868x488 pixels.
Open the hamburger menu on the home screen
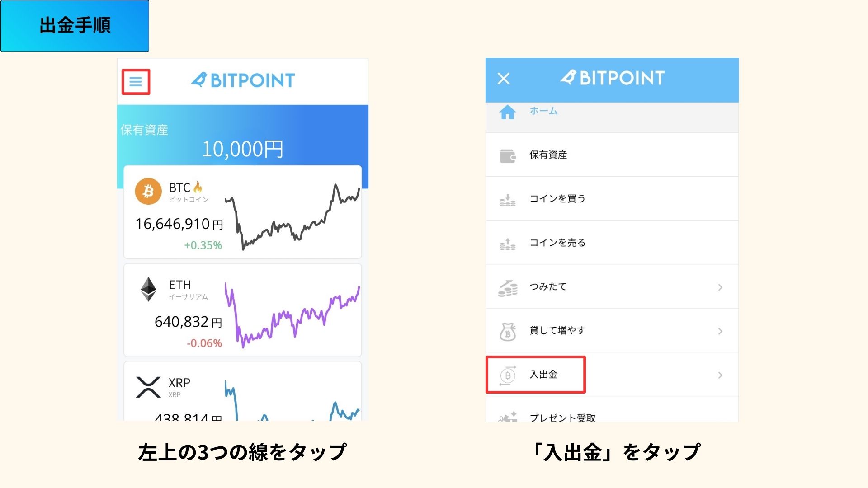(x=135, y=81)
